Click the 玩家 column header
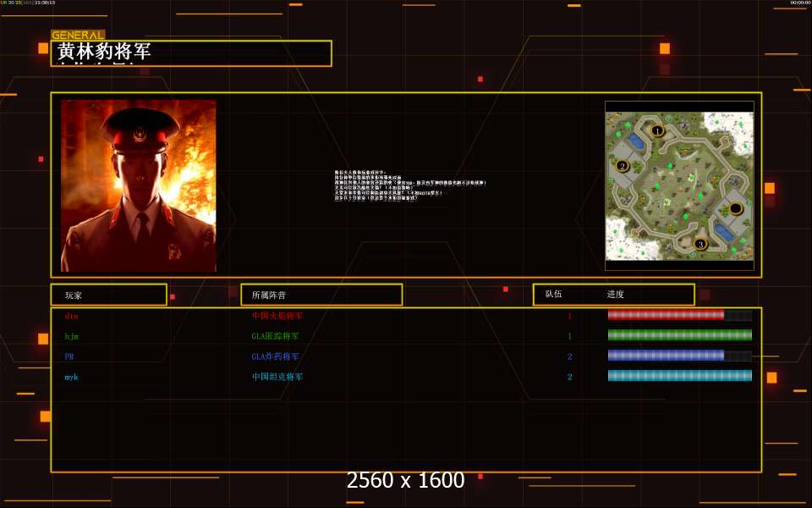 (73, 295)
